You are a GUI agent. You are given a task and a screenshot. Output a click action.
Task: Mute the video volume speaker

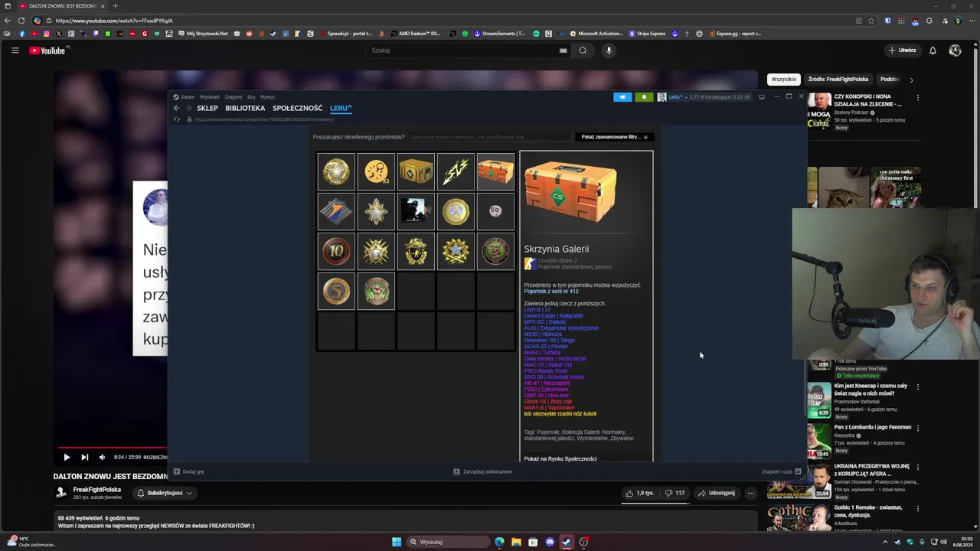102,457
